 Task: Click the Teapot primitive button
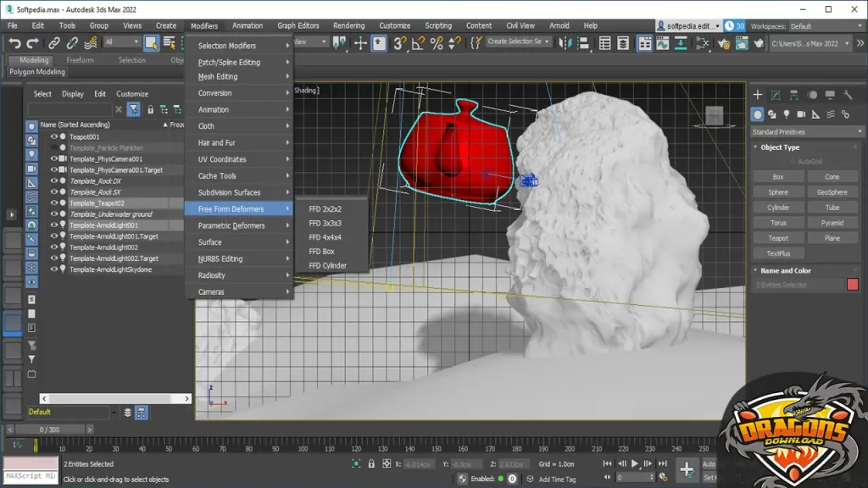click(x=777, y=238)
